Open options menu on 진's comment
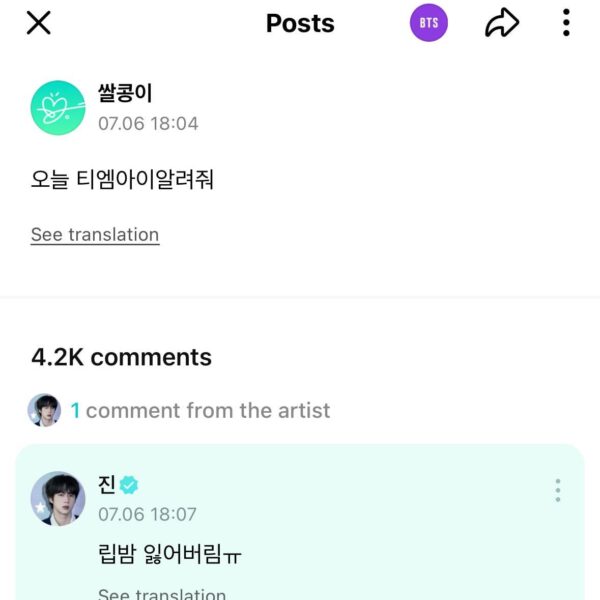Viewport: 600px width, 600px height. pyautogui.click(x=557, y=490)
